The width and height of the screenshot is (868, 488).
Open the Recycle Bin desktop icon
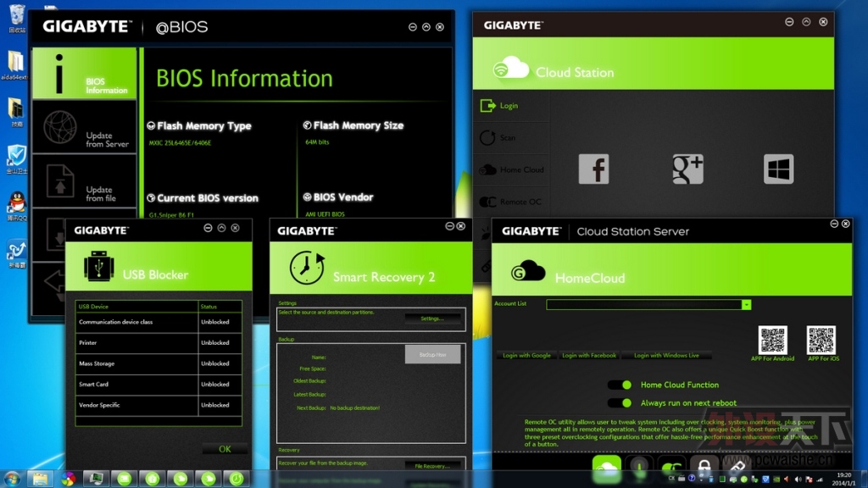pyautogui.click(x=17, y=18)
